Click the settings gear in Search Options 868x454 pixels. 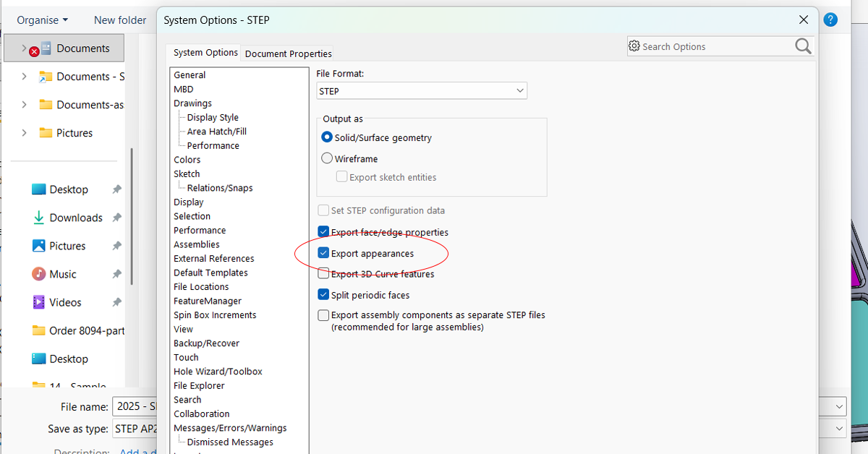(x=634, y=46)
